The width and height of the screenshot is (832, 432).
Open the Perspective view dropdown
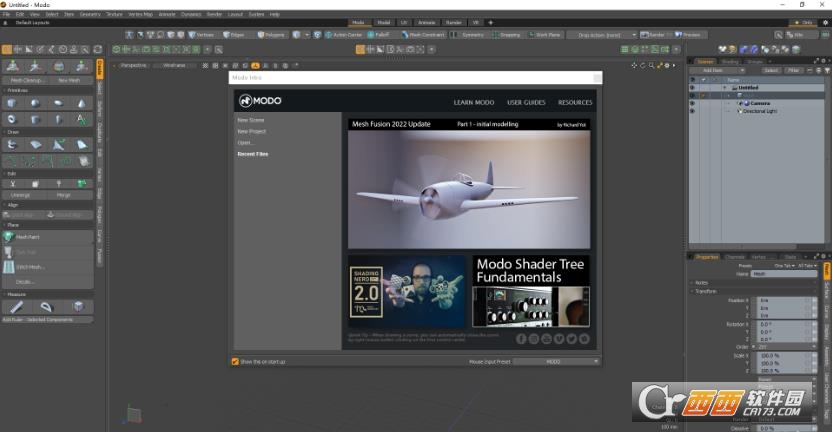(x=133, y=66)
